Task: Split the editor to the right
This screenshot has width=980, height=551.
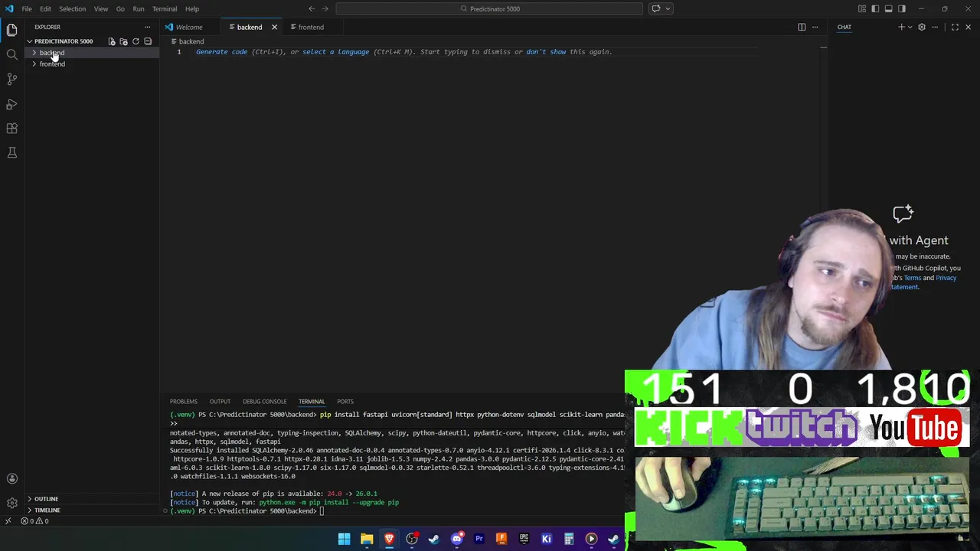Action: point(802,27)
